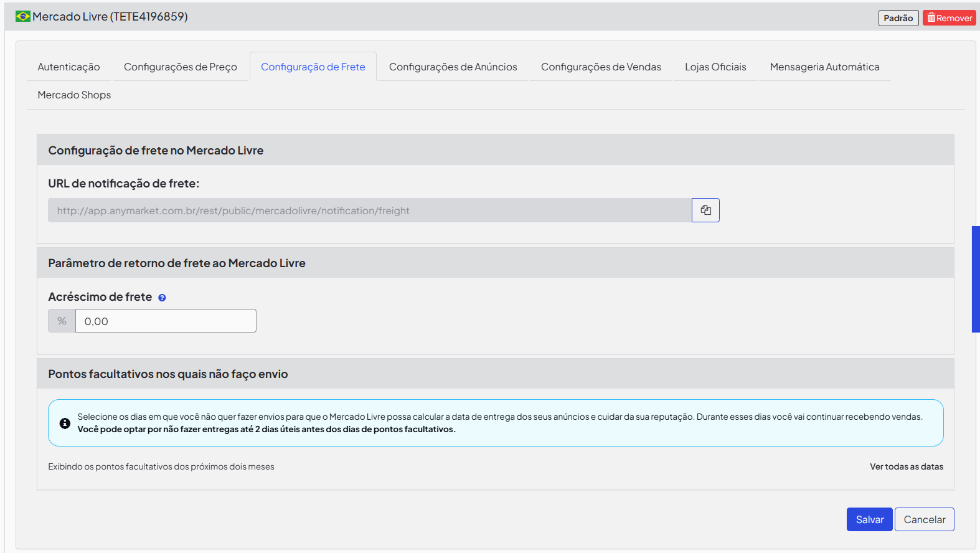
Task: Open the Ver todas as datas link
Action: [x=907, y=466]
